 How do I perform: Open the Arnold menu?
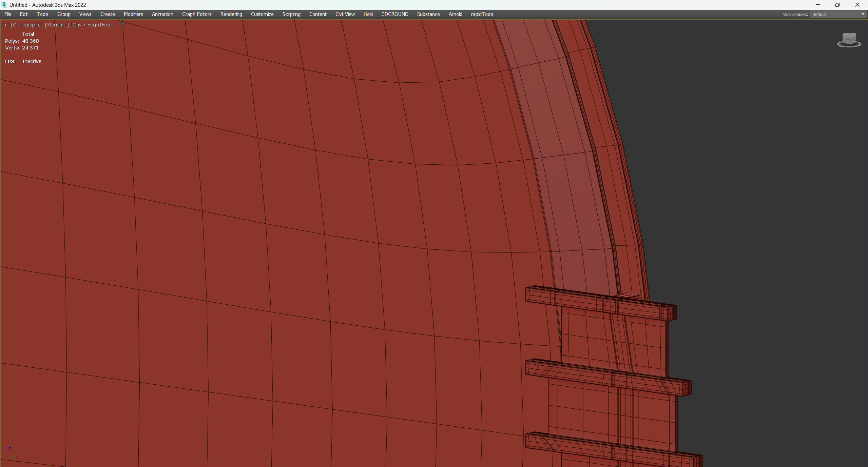(x=455, y=14)
